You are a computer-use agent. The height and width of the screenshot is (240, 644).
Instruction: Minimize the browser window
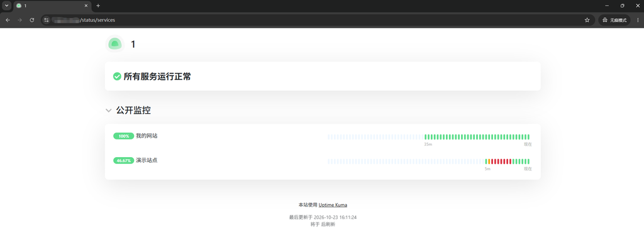pos(607,6)
